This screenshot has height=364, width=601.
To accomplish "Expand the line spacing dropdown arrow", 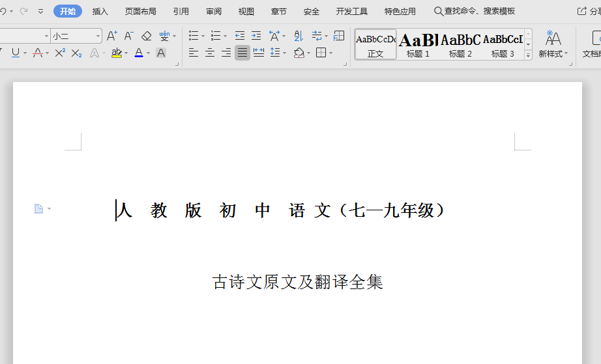I will [x=284, y=53].
